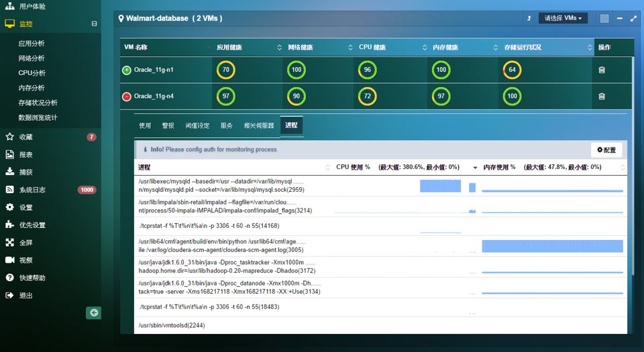Screen dimensions: 644x352
Task: Click the 全屏 fullscreen icon
Action: click(9, 243)
